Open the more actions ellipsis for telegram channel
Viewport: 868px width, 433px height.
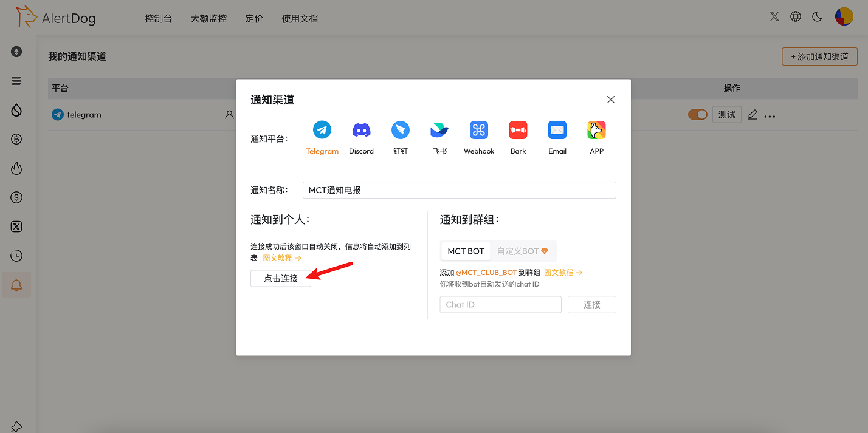click(x=770, y=115)
